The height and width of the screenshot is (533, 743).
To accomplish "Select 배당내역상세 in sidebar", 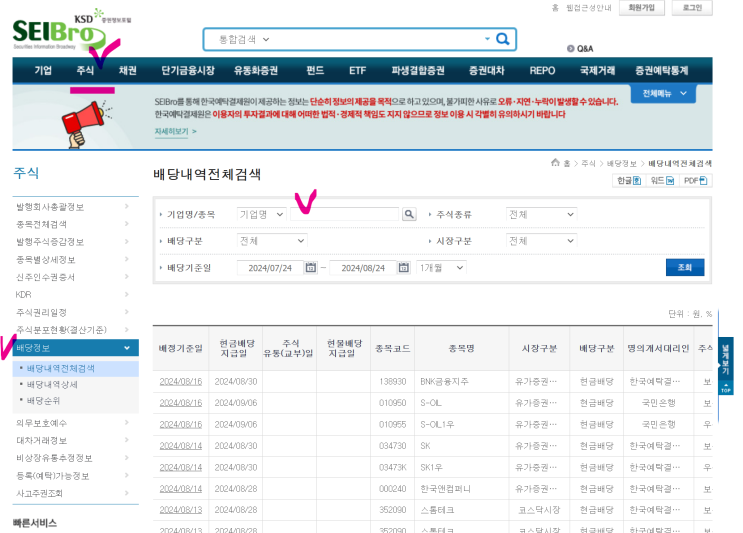I will click(52, 384).
